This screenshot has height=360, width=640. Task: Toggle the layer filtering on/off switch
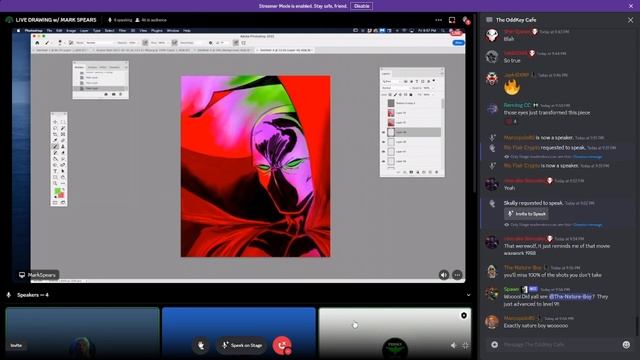tap(433, 81)
